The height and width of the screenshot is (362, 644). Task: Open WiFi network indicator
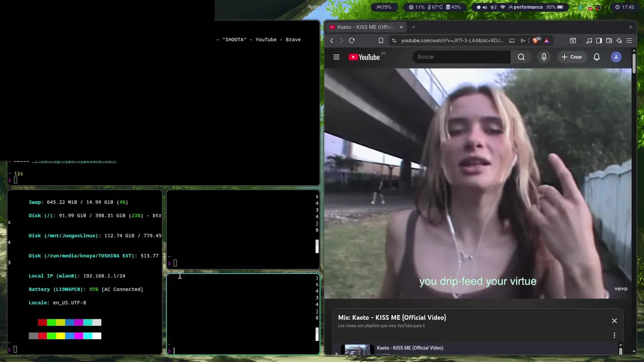503,7
